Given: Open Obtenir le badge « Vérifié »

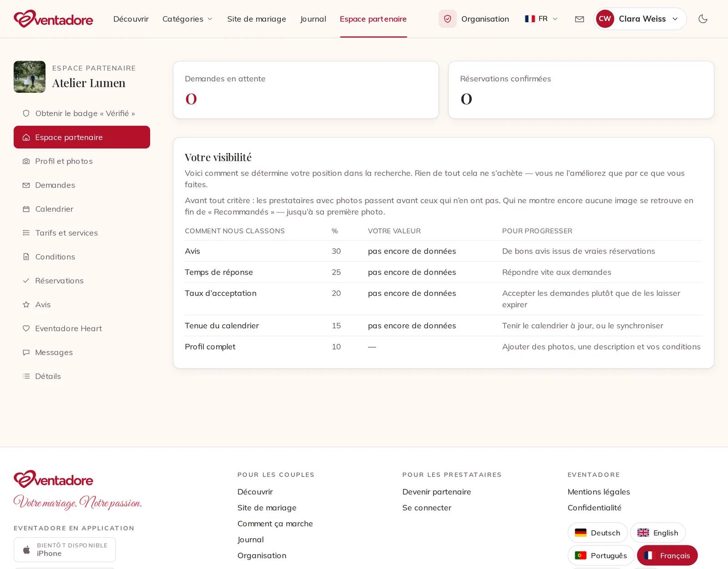Looking at the screenshot, I should point(82,113).
